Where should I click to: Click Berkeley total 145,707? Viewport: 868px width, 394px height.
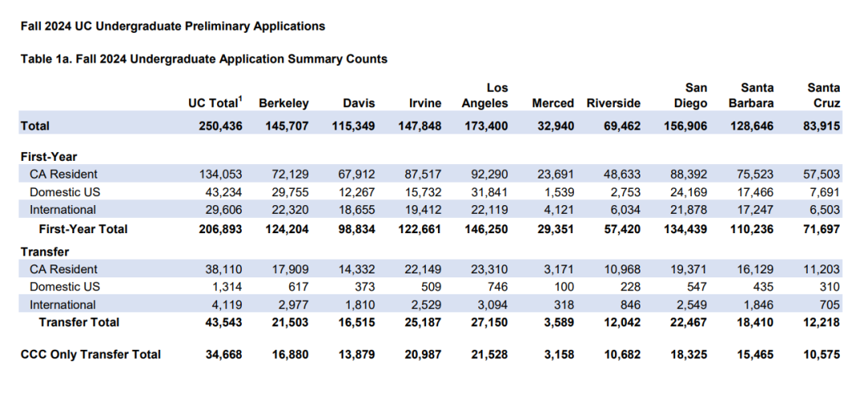pos(287,125)
